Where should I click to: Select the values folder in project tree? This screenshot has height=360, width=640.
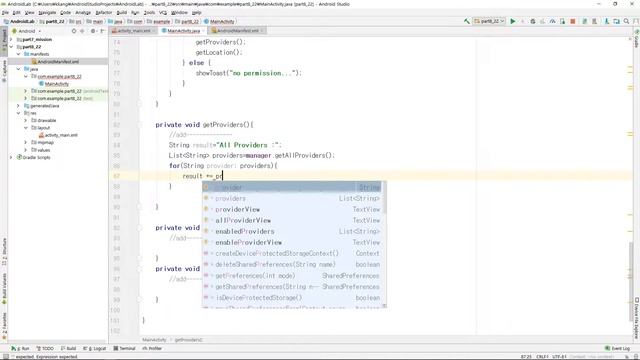(44, 150)
